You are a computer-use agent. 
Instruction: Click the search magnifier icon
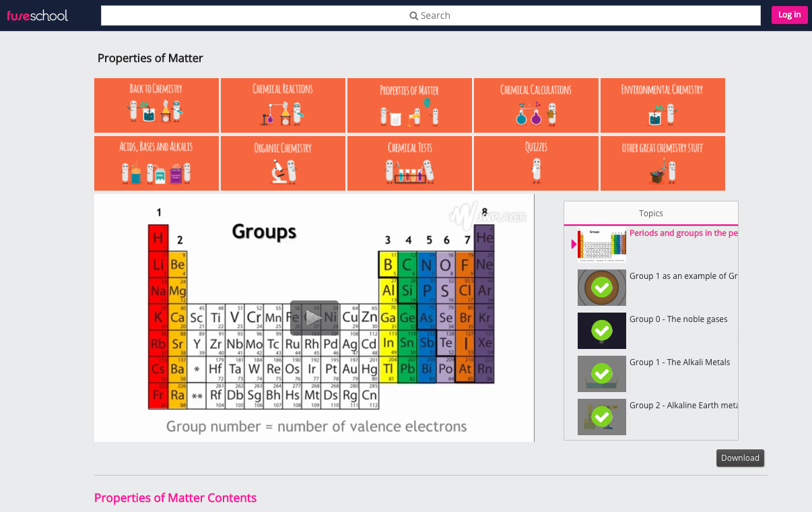(413, 15)
